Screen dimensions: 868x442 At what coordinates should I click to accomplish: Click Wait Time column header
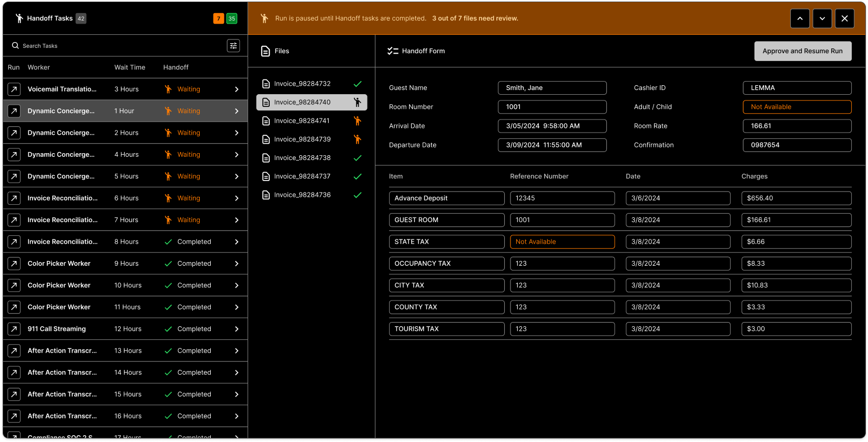pyautogui.click(x=130, y=67)
